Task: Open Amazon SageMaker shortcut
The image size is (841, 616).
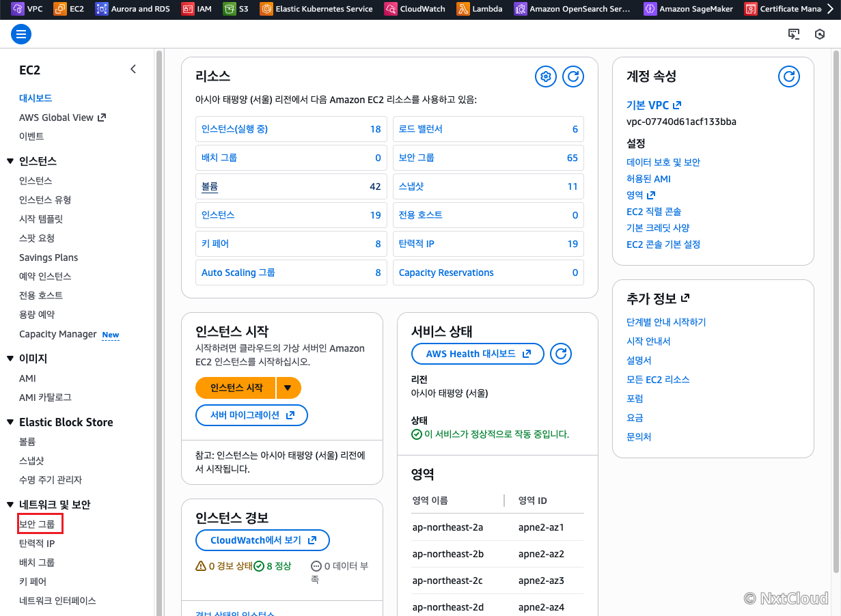Action: point(689,9)
